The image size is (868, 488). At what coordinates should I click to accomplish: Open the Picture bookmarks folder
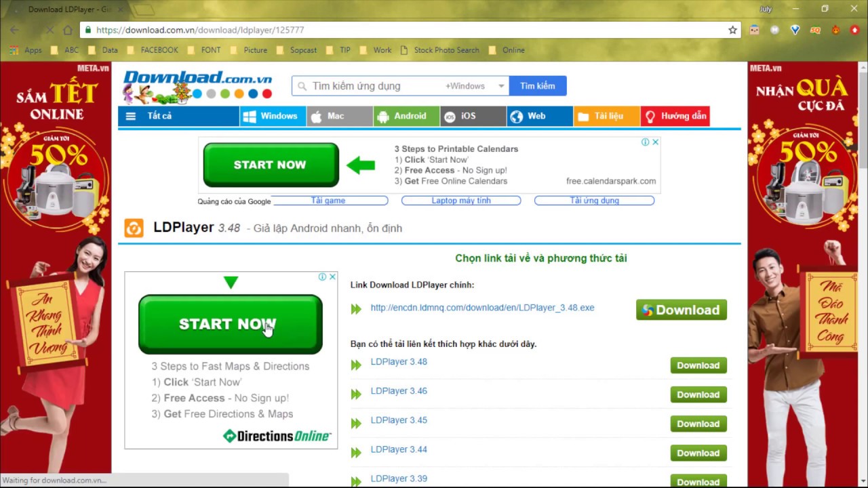[248, 50]
